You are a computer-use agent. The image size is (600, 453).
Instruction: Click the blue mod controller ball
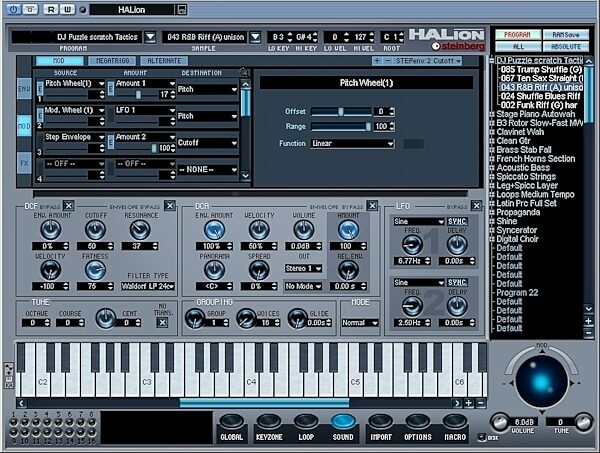(x=542, y=382)
